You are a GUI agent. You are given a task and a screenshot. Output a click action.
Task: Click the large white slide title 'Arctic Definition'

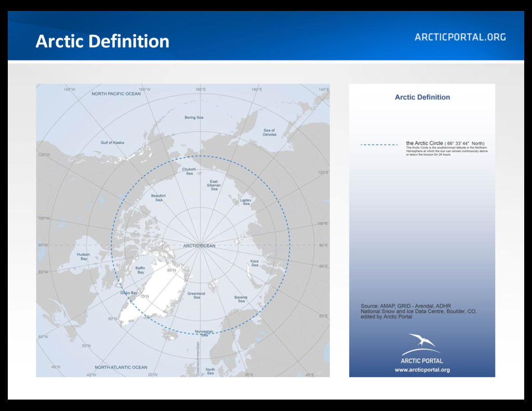tap(102, 41)
